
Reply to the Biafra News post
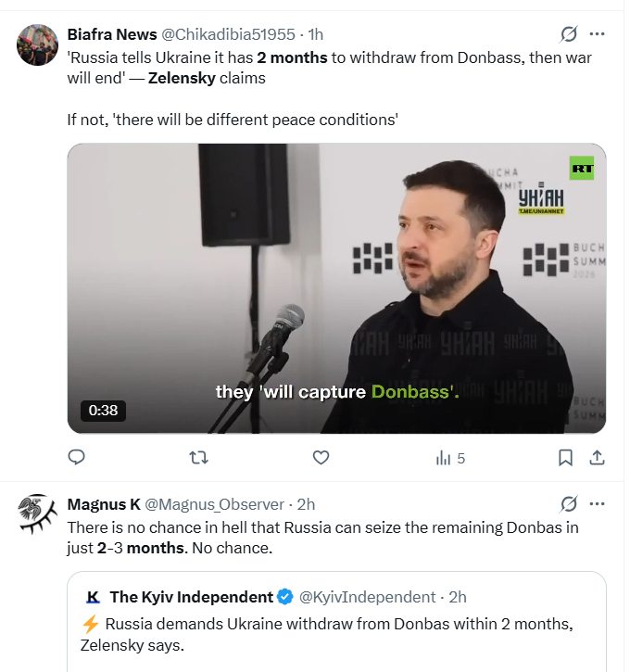click(x=77, y=457)
